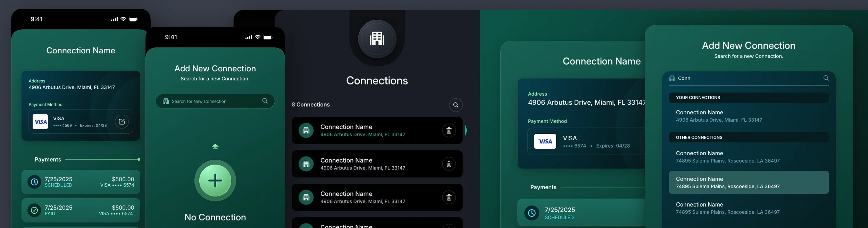Tap the 'YOUR CONNECTIONS' section header

click(x=749, y=98)
